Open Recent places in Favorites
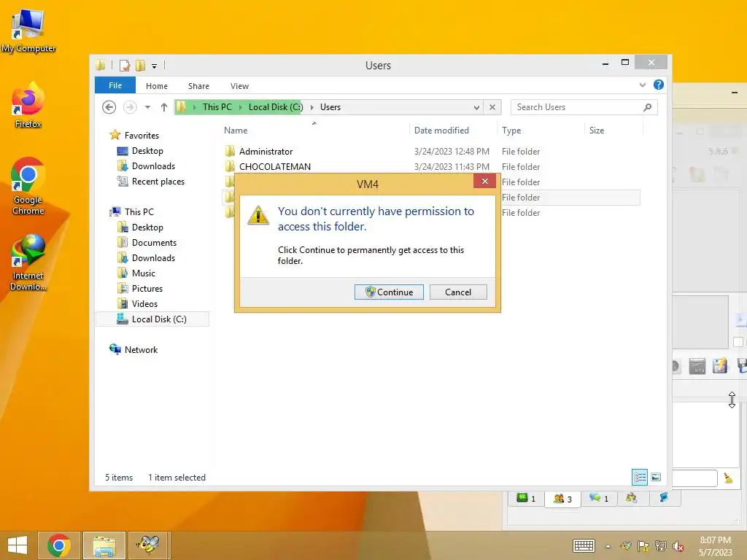This screenshot has width=747, height=560. [x=158, y=182]
